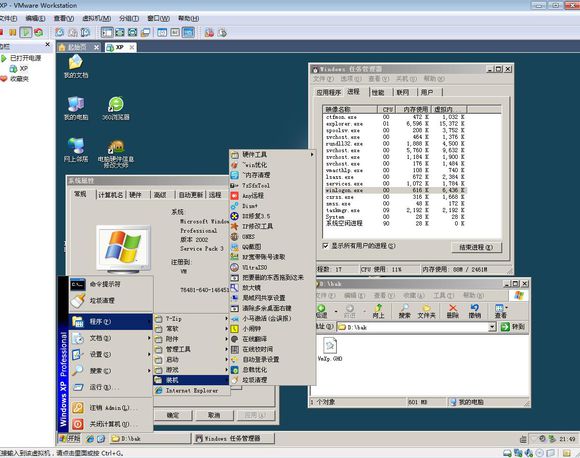This screenshot has width=580, height=458.
Task: Click the 开始 Start button
Action: (x=70, y=439)
